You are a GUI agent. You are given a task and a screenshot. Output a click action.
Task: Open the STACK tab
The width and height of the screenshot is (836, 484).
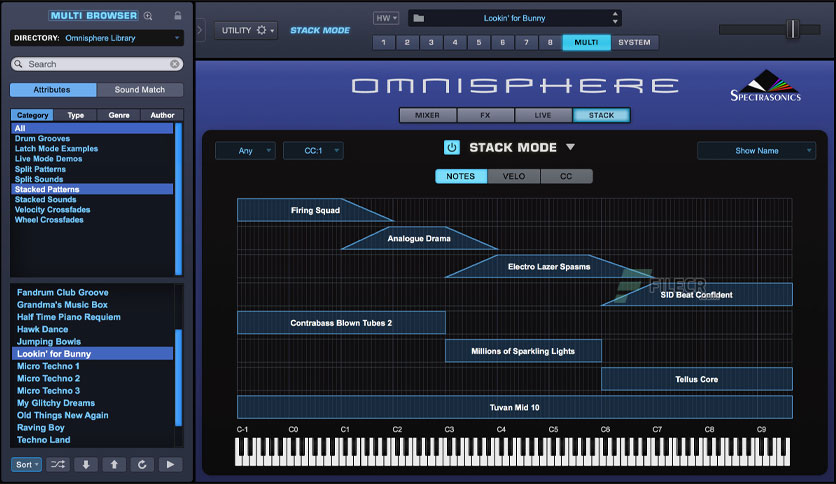click(601, 115)
